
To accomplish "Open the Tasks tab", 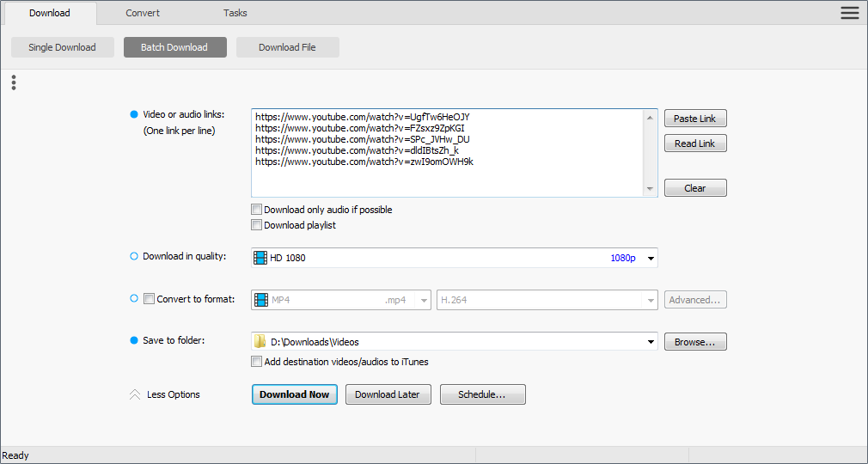I will pos(235,13).
